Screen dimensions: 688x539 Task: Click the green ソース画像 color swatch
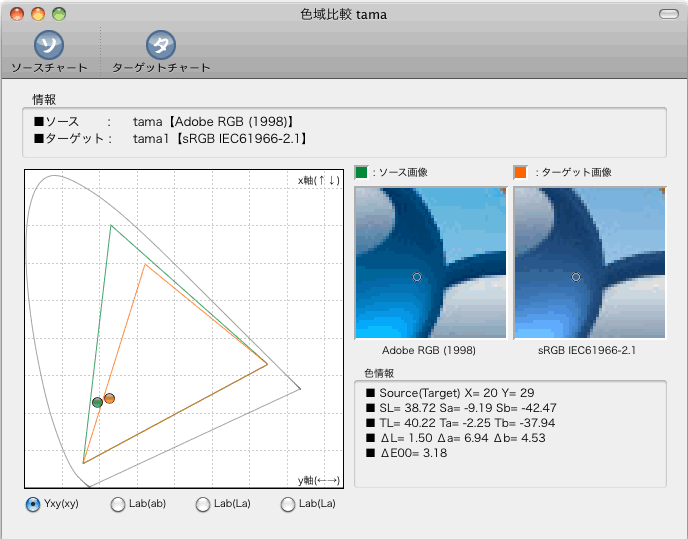point(362,172)
